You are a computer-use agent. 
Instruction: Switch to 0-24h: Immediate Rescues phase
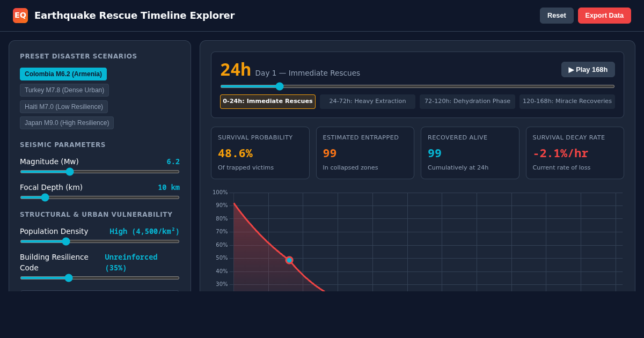click(x=268, y=101)
